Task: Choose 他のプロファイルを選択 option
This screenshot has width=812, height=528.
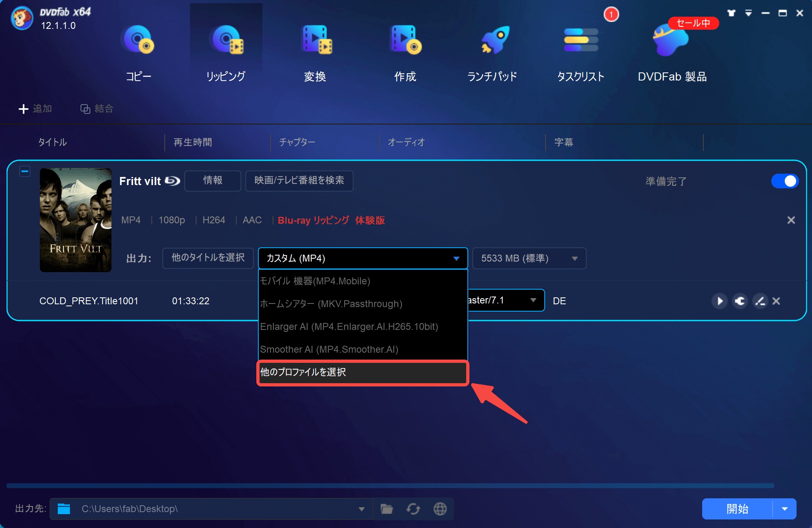Action: 363,372
